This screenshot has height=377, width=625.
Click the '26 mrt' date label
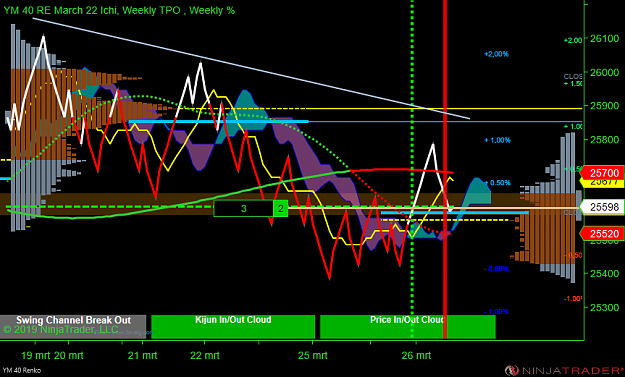pos(416,355)
